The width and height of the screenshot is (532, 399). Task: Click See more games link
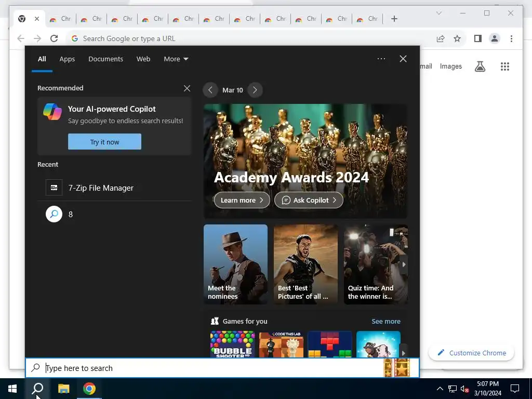386,321
